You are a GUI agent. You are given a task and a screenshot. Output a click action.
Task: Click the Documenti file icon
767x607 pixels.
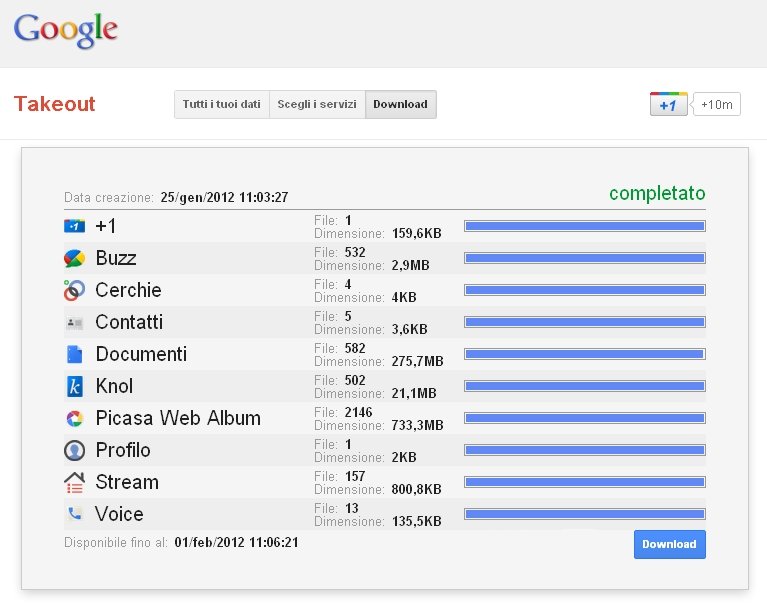(x=74, y=354)
